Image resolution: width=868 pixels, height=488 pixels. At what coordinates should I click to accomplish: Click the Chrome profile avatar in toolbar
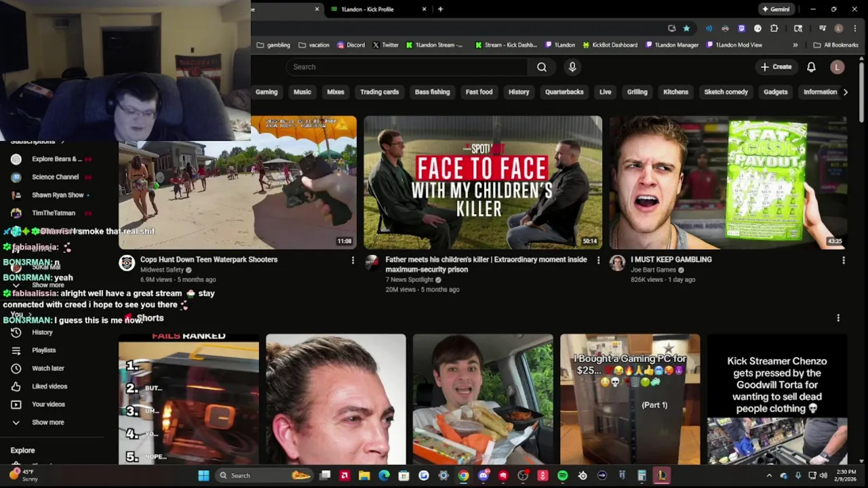839,28
